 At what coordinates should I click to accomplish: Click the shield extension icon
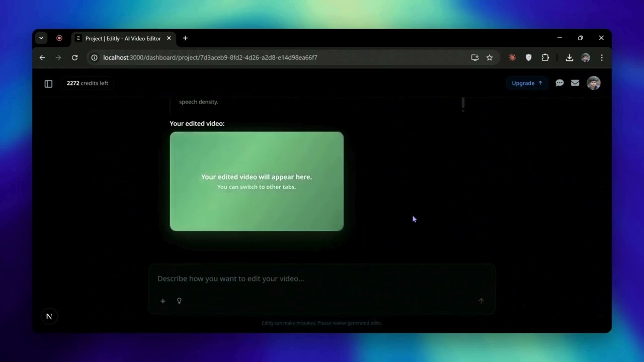click(528, 58)
